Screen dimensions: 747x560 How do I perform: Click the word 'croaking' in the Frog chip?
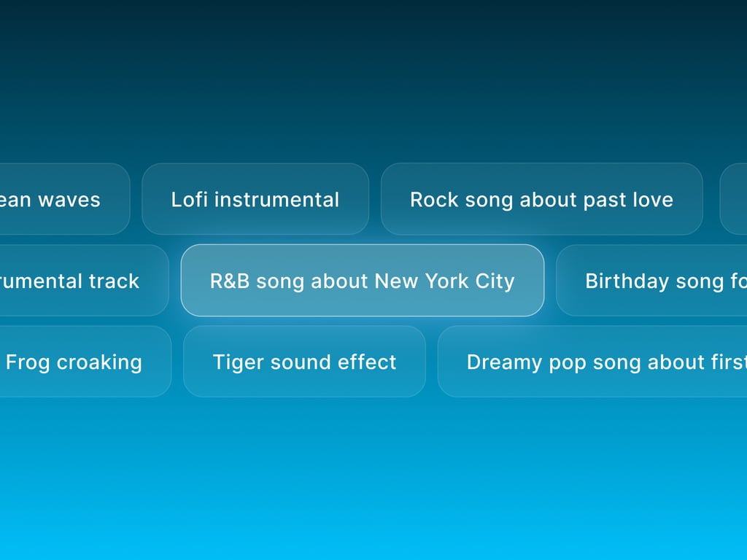coord(99,363)
